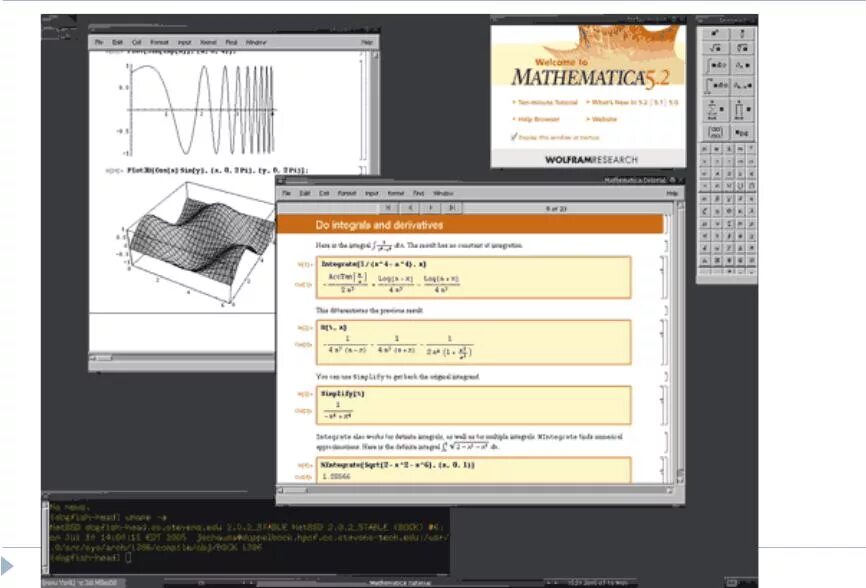This screenshot has height=588, width=866.
Task: Open Website link in Welcome window
Action: (x=604, y=119)
